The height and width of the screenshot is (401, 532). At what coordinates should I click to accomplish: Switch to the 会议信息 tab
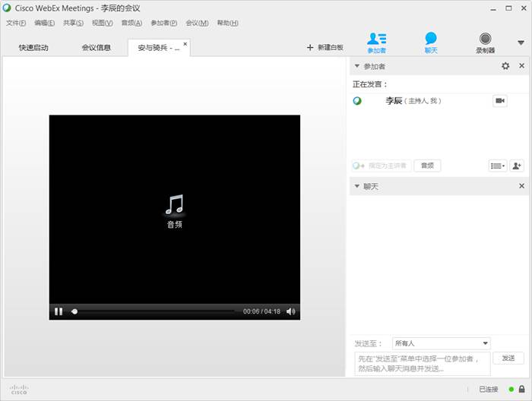point(97,48)
